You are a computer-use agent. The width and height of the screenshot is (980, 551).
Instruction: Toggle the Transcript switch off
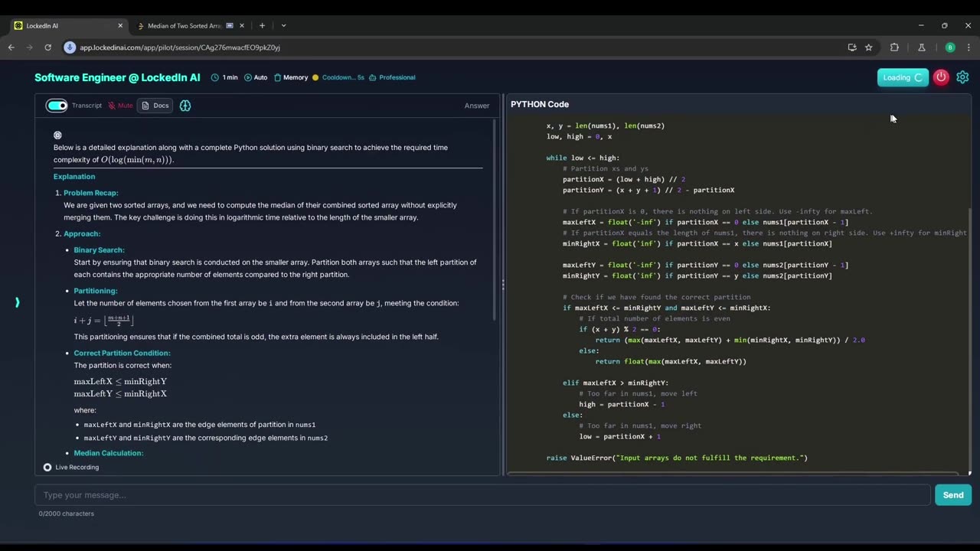57,106
